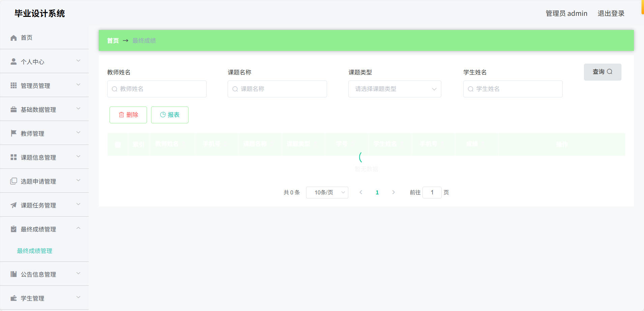Collapse the 最终成绩管理 chevron
The height and width of the screenshot is (311, 644).
[x=78, y=228]
